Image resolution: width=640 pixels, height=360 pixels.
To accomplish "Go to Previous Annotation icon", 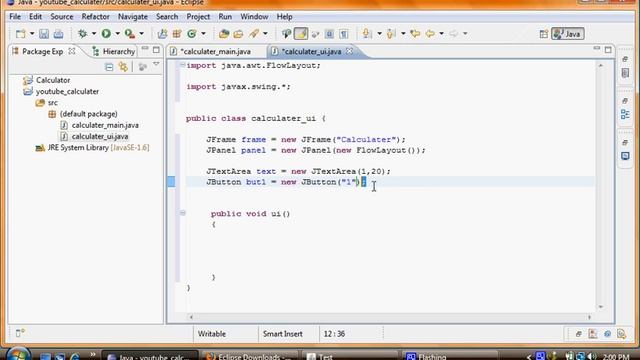I will [391, 34].
